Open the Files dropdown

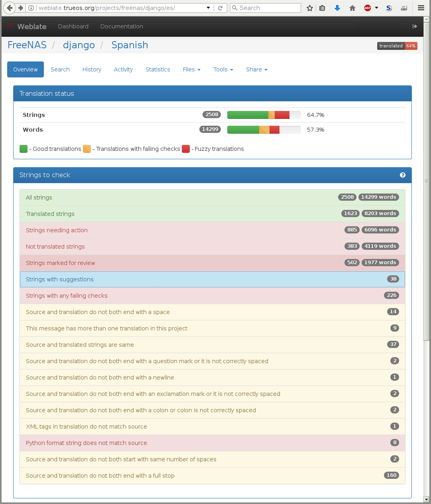point(191,69)
